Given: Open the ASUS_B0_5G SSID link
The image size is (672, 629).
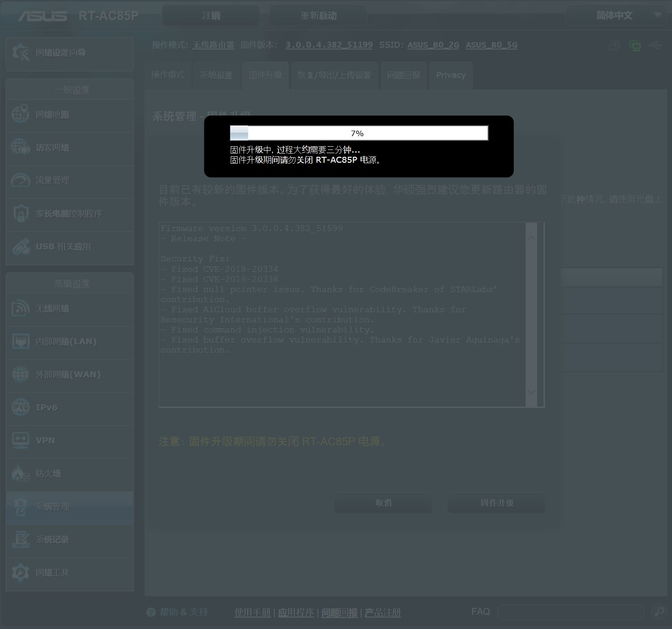Looking at the screenshot, I should (491, 45).
